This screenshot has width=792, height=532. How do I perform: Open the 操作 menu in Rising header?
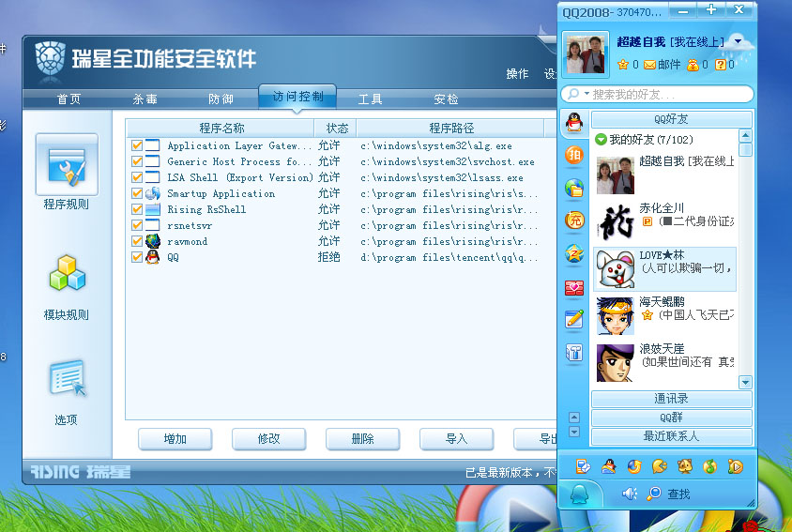coord(517,74)
